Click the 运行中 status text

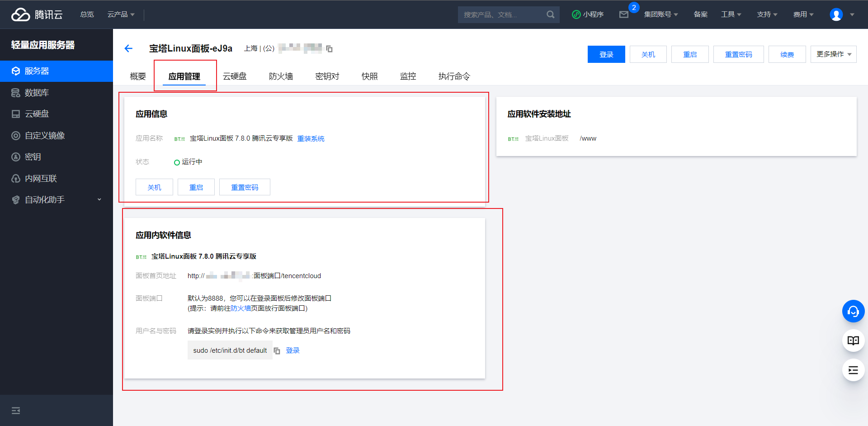pyautogui.click(x=192, y=162)
